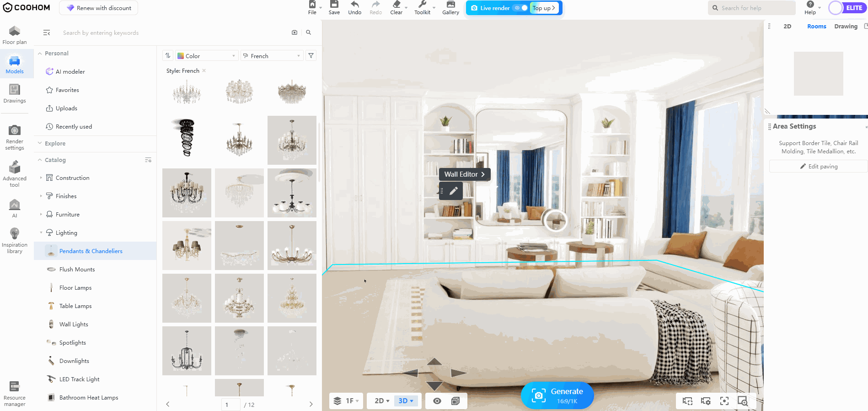Toggle the eye visibility button in the bottom bar
The height and width of the screenshot is (411, 868).
(x=437, y=401)
